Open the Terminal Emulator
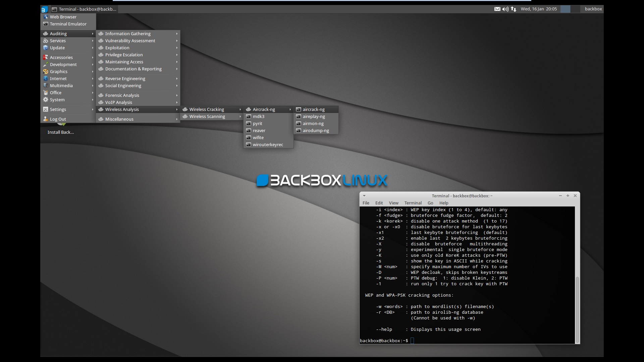This screenshot has width=644, height=362. (68, 24)
